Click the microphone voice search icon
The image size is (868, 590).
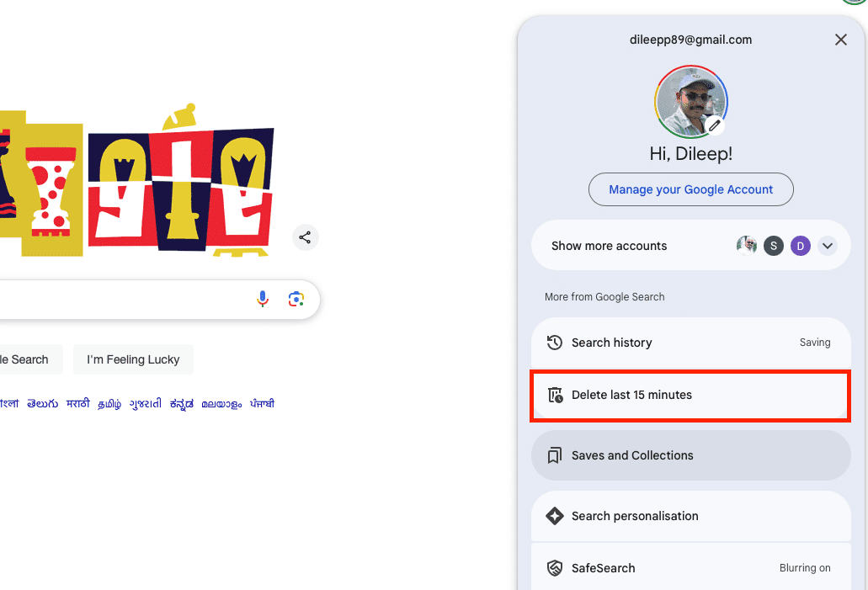[263, 299]
